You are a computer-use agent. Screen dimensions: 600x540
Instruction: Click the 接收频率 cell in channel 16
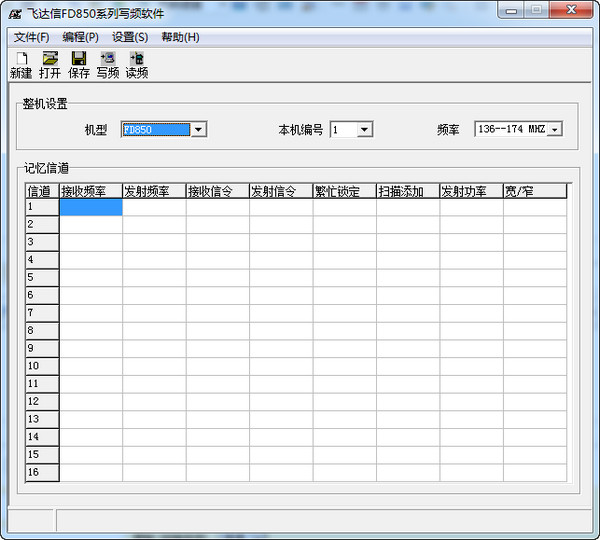[91, 473]
